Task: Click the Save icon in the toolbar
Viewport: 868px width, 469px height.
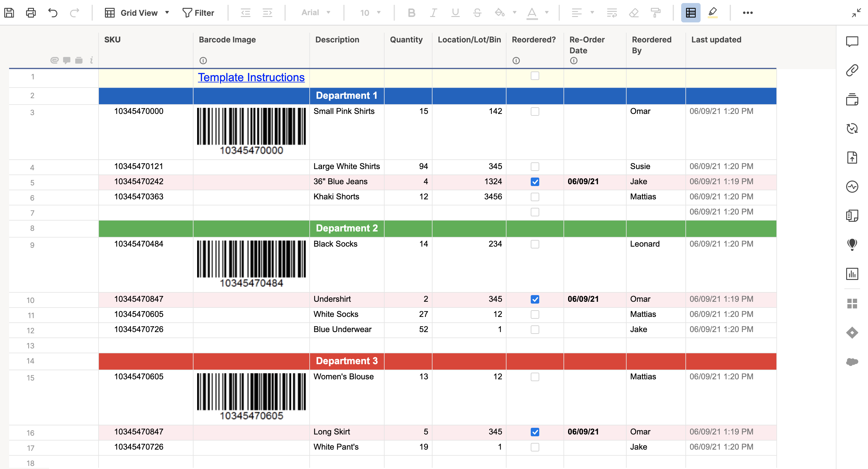Action: (9, 12)
